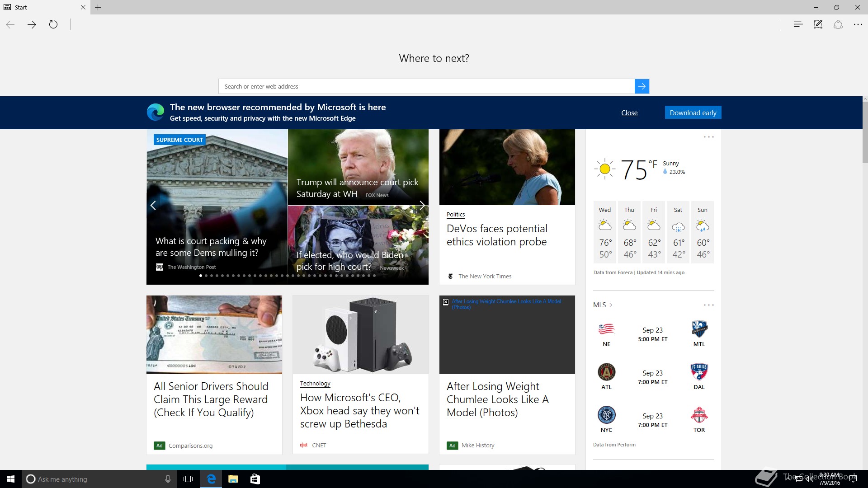868x488 pixels.
Task: Open the Hub (favorites and history) icon
Action: [798, 24]
